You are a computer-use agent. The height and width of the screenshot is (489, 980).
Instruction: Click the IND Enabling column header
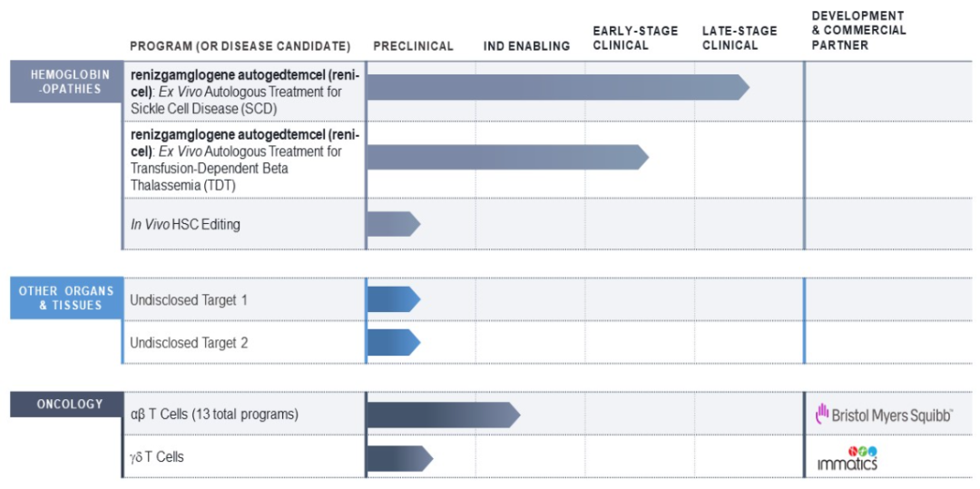526,46
